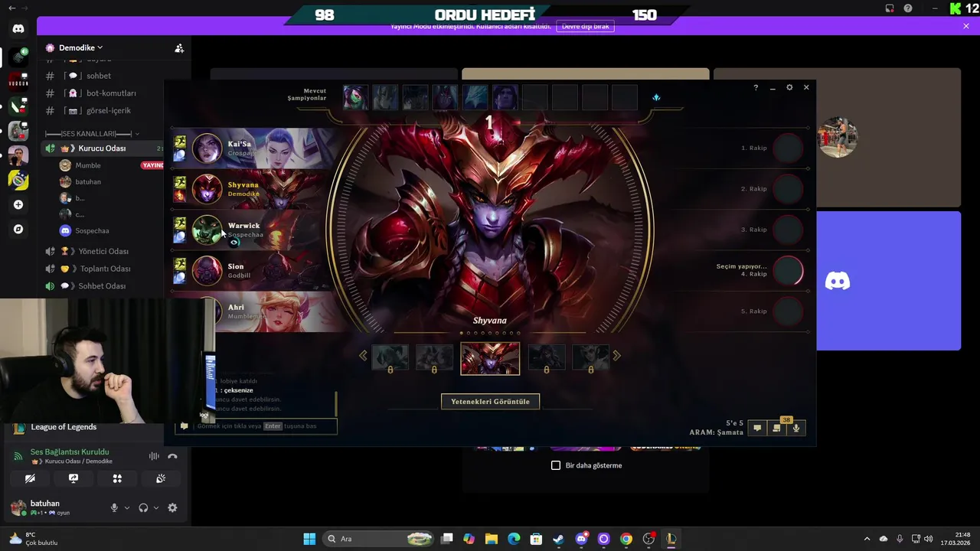Choose the highlighted Shyvana skin thumbnail
The width and height of the screenshot is (980, 551).
coord(490,359)
